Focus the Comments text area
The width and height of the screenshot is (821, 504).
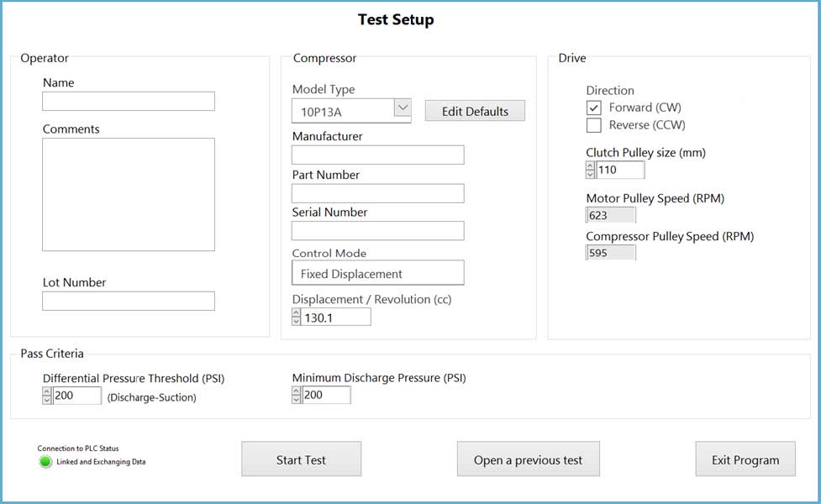[129, 194]
